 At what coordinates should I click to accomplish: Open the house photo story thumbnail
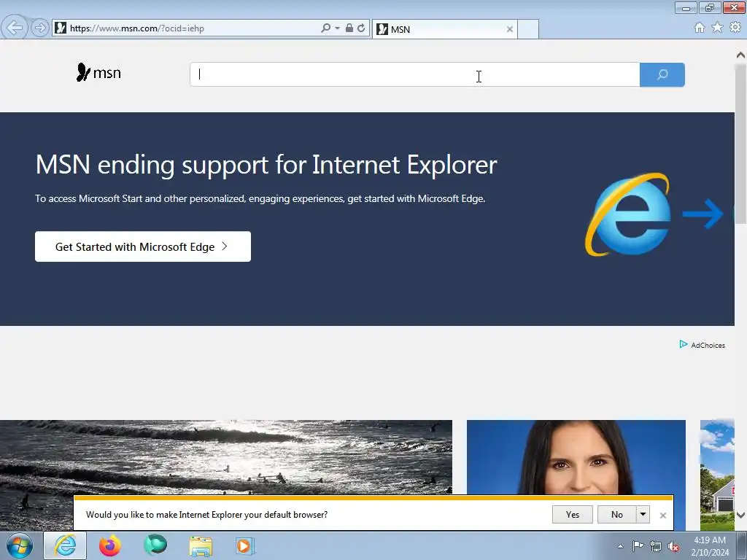[717, 475]
